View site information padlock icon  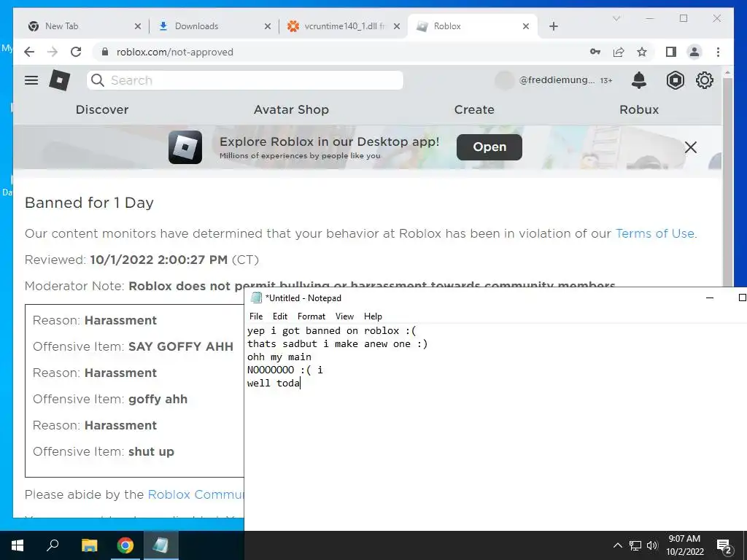click(105, 52)
